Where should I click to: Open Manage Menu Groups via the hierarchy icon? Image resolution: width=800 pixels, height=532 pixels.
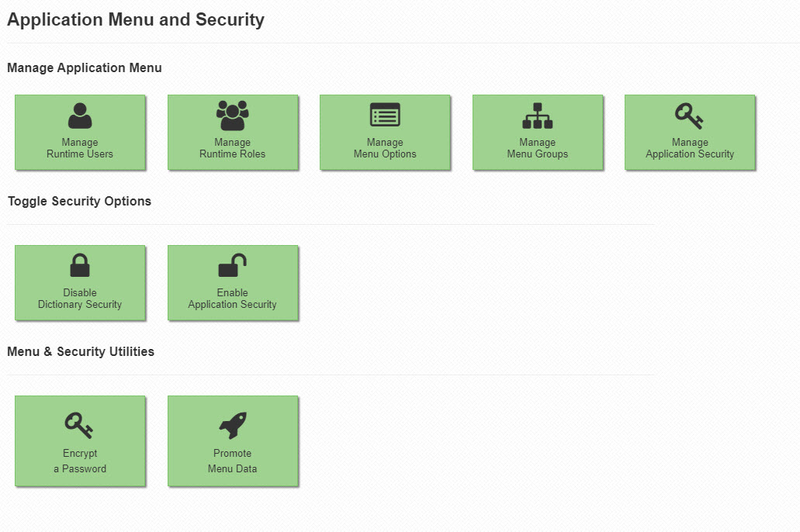pyautogui.click(x=537, y=116)
